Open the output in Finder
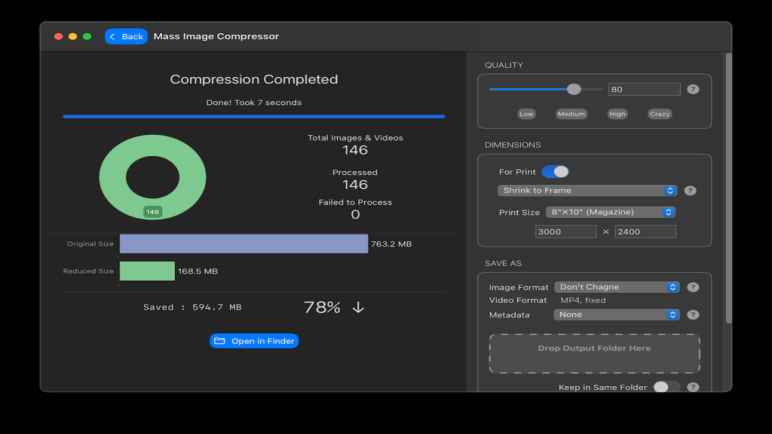Screen dimensions: 772x434 [x=254, y=341]
